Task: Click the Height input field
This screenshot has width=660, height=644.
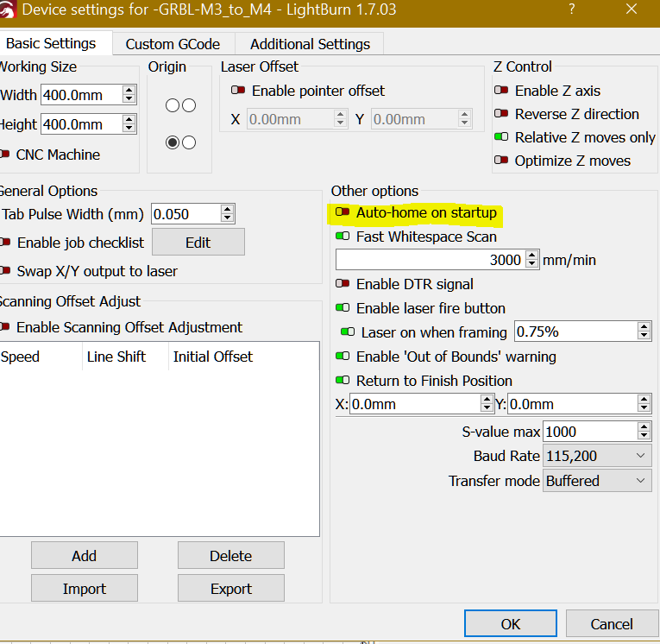Action: (82, 124)
